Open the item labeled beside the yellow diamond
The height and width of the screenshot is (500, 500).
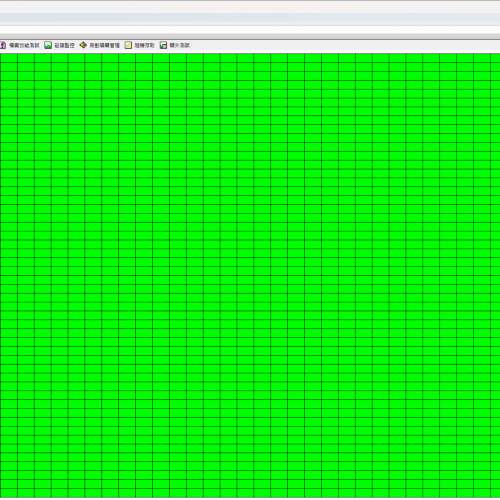point(104,45)
